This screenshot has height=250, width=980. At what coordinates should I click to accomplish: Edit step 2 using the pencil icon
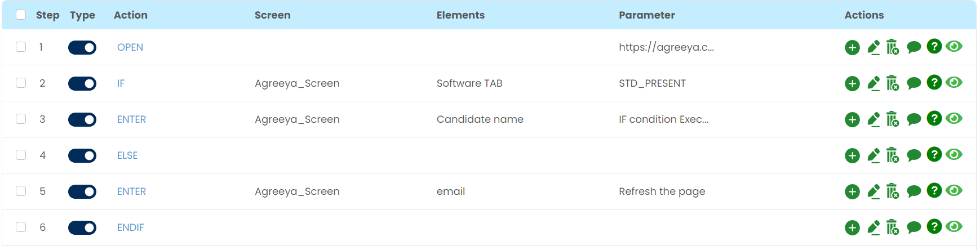[873, 83]
